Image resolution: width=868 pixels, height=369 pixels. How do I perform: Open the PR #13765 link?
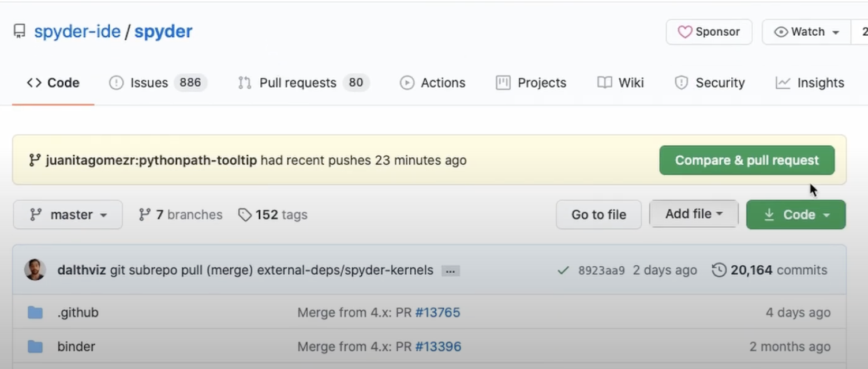[x=437, y=312]
